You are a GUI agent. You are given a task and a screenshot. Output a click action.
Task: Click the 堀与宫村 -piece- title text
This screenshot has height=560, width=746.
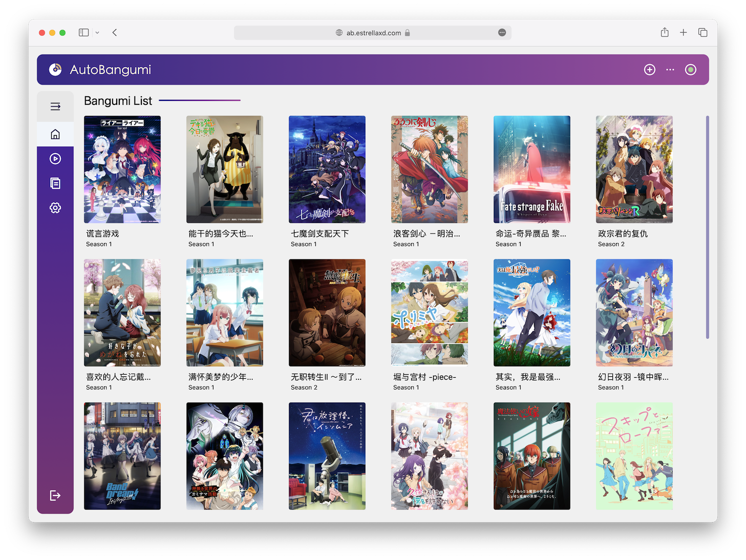coord(424,377)
